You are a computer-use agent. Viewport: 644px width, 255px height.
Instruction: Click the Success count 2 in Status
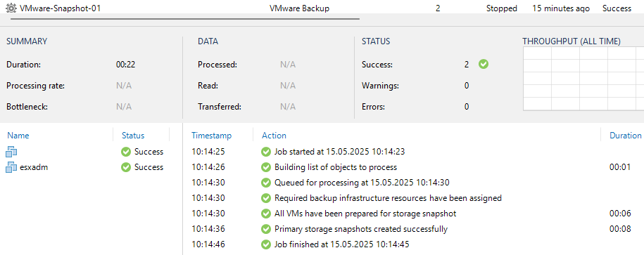(x=467, y=65)
